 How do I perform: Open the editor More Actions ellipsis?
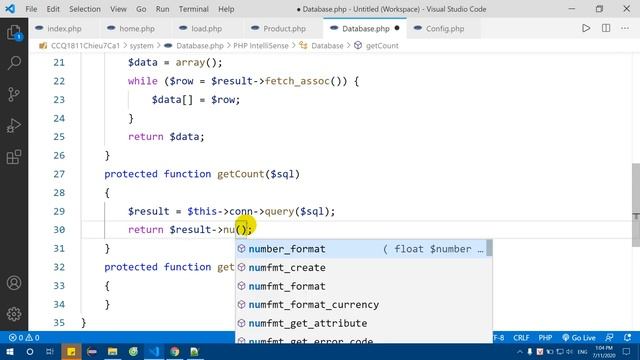coord(625,28)
